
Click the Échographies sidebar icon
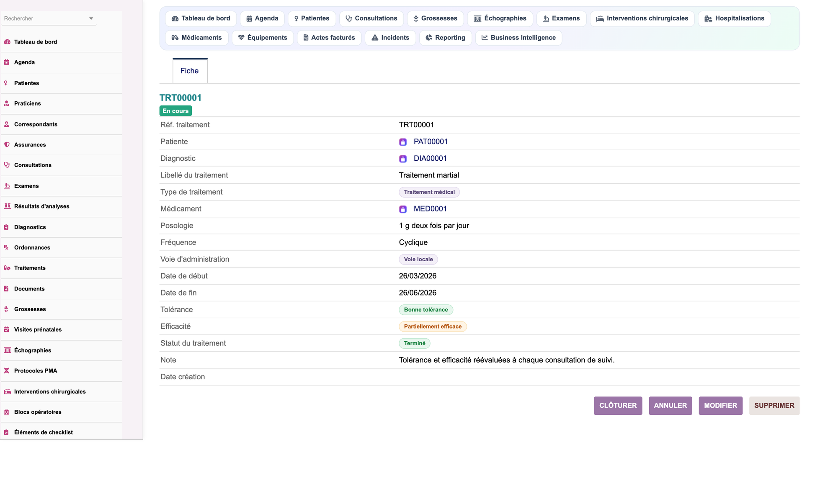pos(7,350)
